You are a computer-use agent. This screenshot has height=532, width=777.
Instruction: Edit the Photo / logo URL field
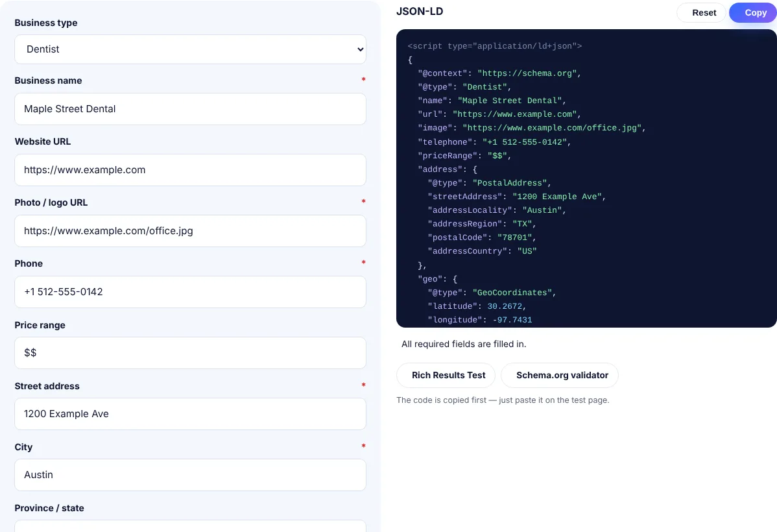pos(190,231)
